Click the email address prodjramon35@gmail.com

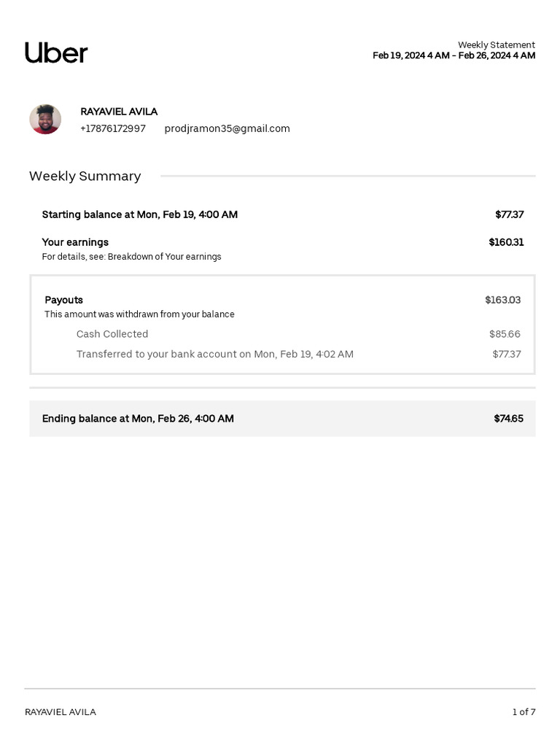[227, 129]
